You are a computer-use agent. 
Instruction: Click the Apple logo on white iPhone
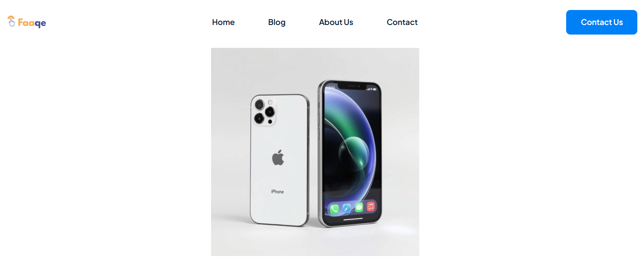[x=278, y=158]
